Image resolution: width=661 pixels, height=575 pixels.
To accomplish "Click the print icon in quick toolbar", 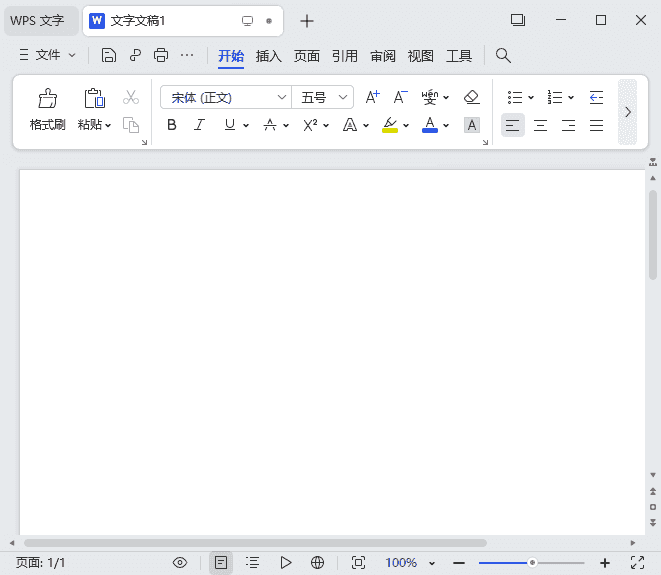I will tap(160, 56).
